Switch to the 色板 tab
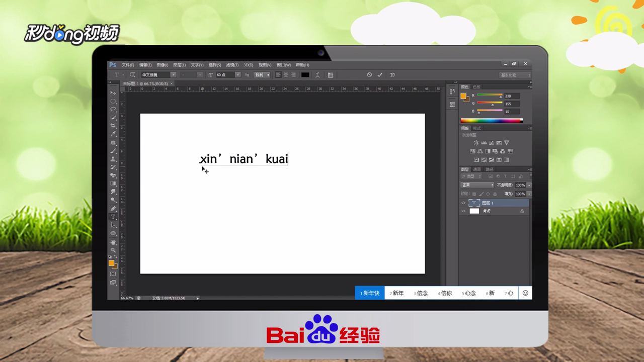The image size is (644, 362). click(x=477, y=87)
